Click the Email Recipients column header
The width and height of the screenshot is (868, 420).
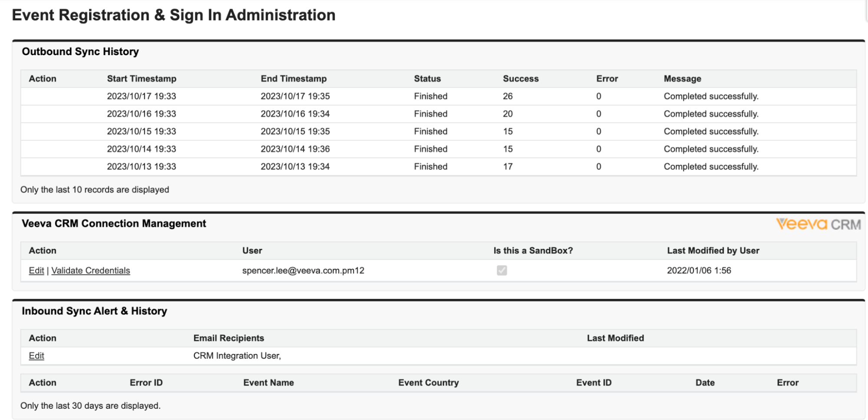click(228, 338)
